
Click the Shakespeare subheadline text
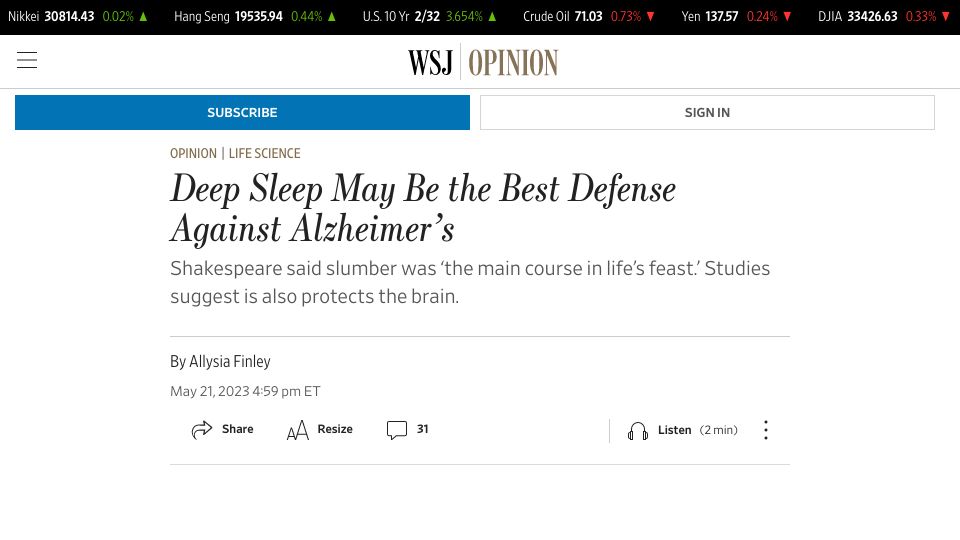(x=470, y=282)
